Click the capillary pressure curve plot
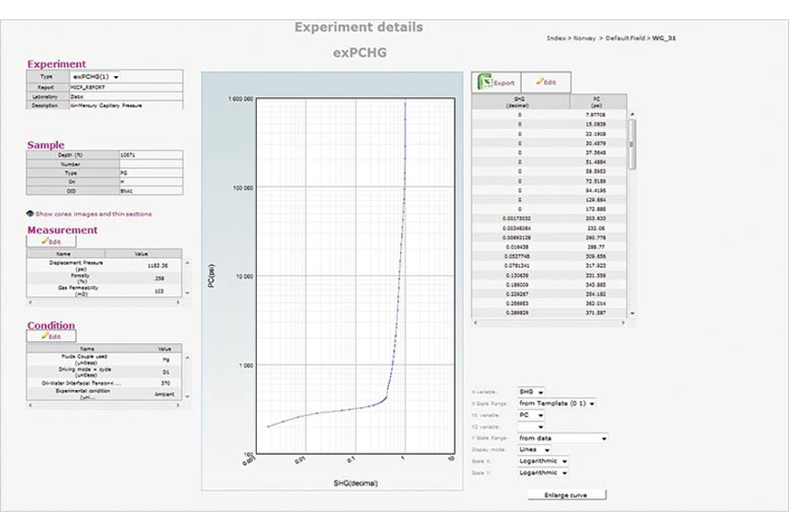 [x=356, y=276]
